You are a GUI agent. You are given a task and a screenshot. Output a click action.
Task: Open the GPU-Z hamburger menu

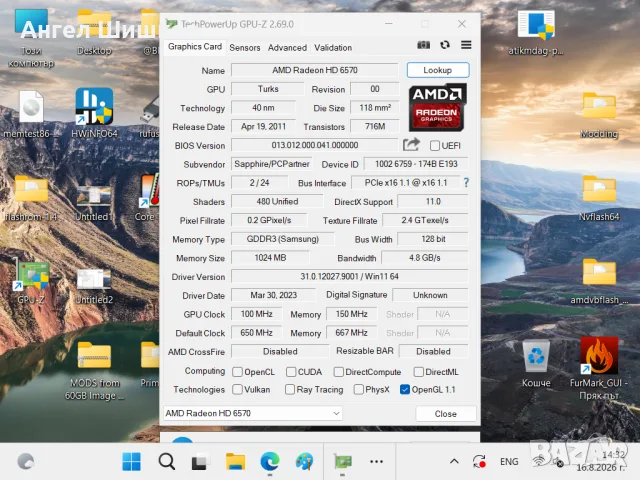pyautogui.click(x=466, y=45)
